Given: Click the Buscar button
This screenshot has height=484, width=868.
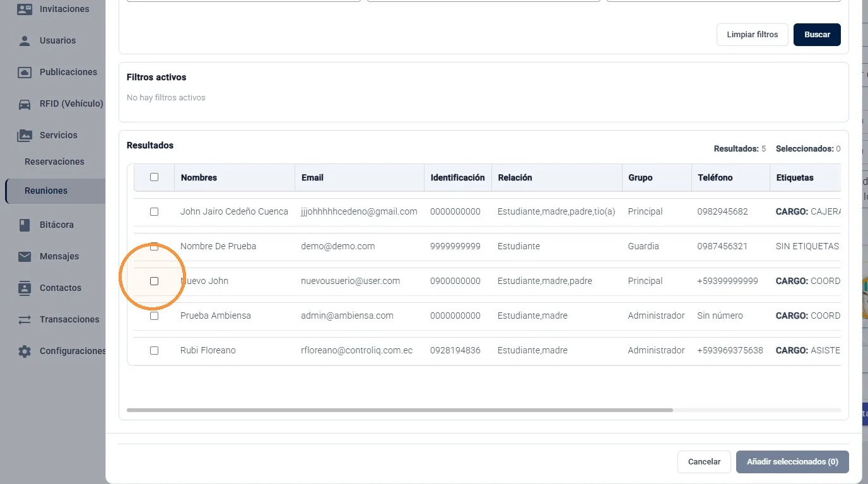Looking at the screenshot, I should pos(817,35).
